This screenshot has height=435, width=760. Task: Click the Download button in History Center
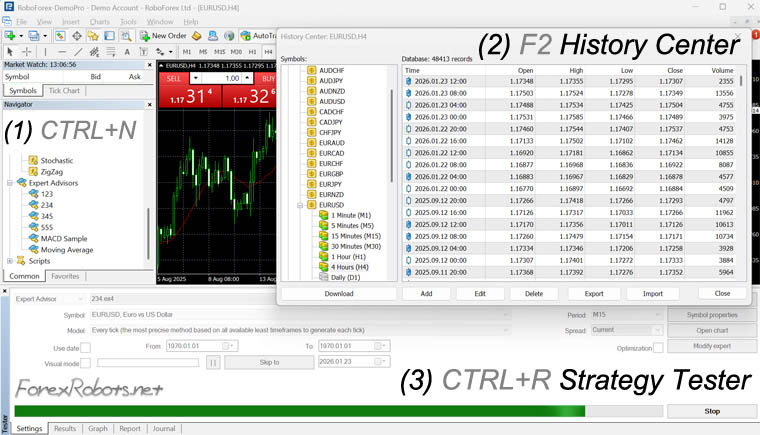click(x=339, y=294)
